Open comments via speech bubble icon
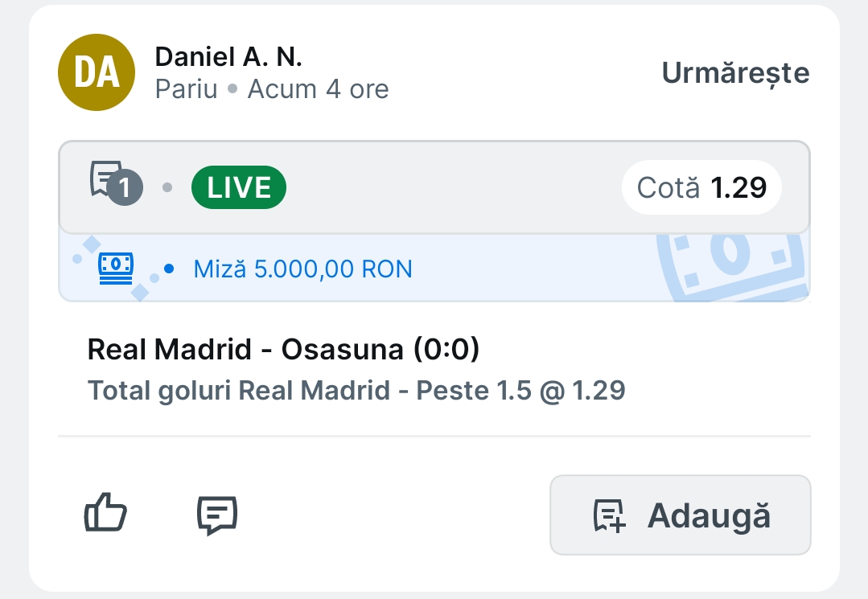Screen dimensions: 868x599 coord(217,515)
